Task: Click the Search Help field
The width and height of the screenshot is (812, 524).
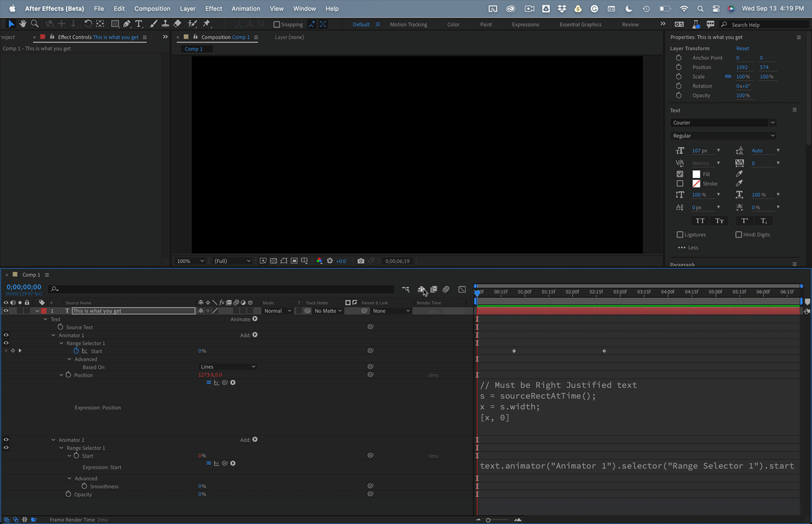Action: click(764, 25)
